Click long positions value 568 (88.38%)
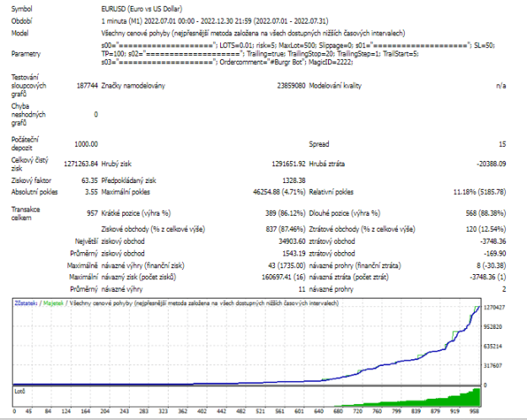The height and width of the screenshot is (420, 527). [x=486, y=213]
